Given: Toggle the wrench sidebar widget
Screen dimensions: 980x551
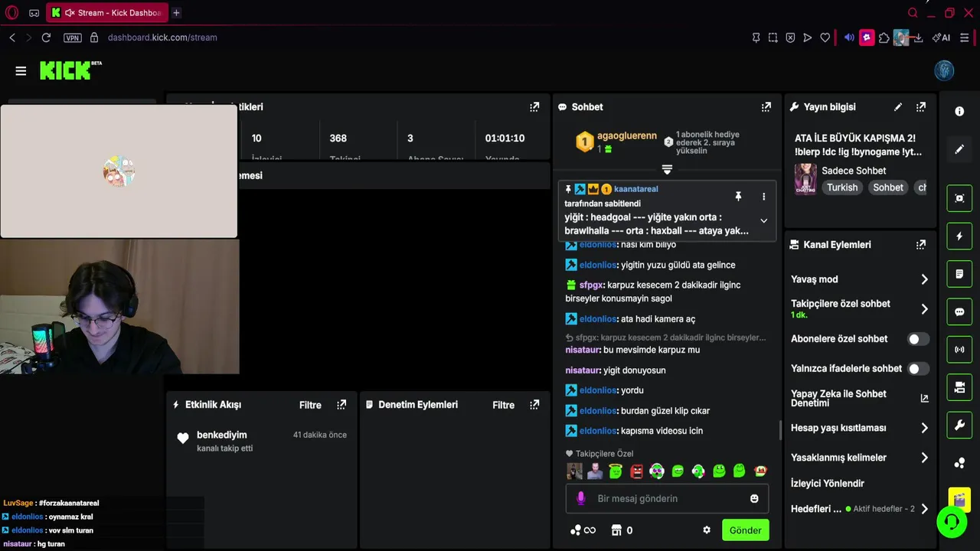Looking at the screenshot, I should tap(959, 425).
